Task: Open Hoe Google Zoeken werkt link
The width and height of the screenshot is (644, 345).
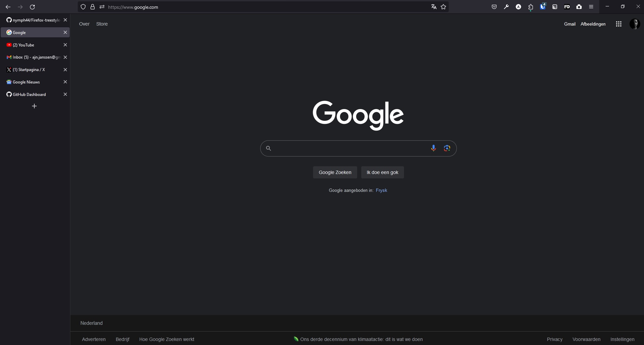Action: pos(167,339)
